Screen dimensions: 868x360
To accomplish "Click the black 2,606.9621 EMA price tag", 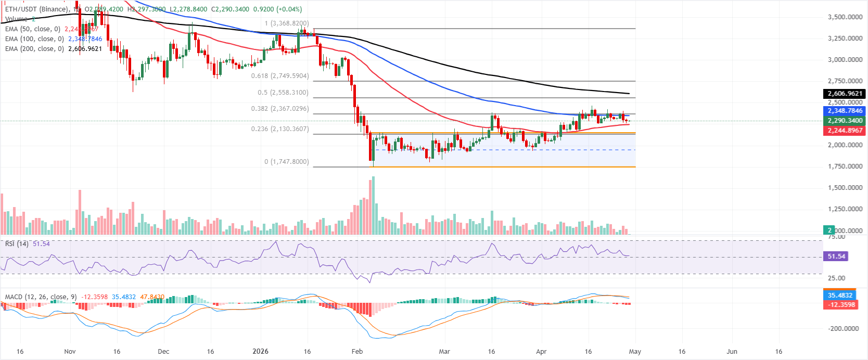I will pos(845,94).
